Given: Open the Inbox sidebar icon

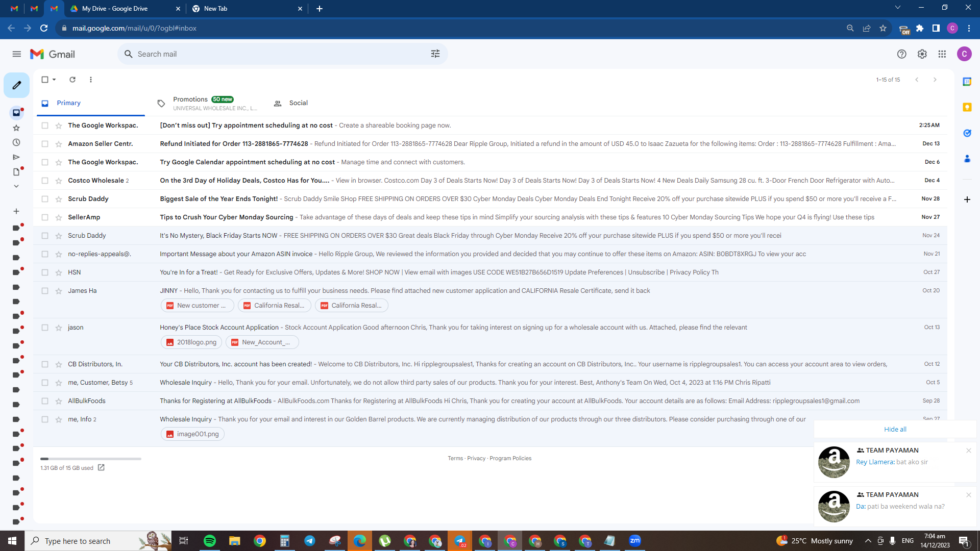Looking at the screenshot, I should point(16,113).
